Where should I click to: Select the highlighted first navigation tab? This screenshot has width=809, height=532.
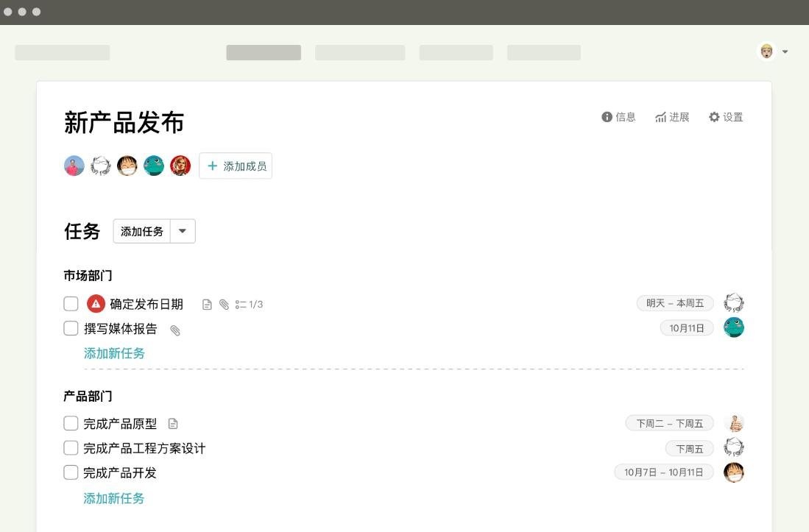point(264,53)
